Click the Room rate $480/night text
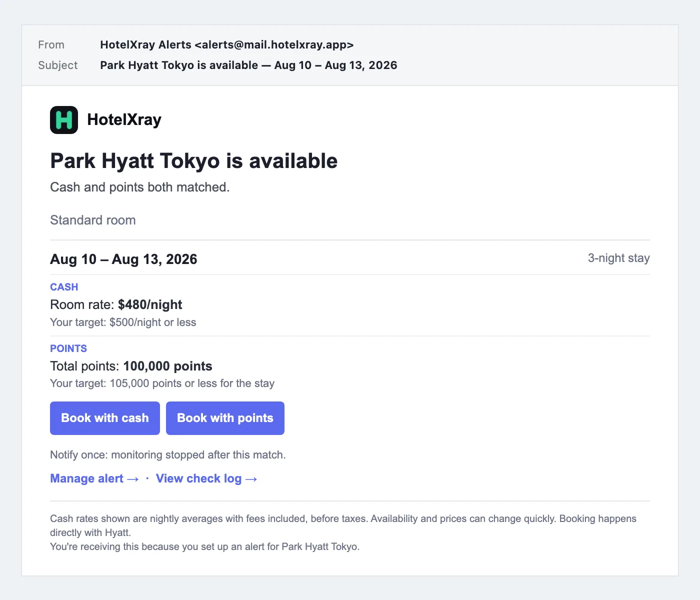Image resolution: width=700 pixels, height=600 pixels. click(x=116, y=304)
